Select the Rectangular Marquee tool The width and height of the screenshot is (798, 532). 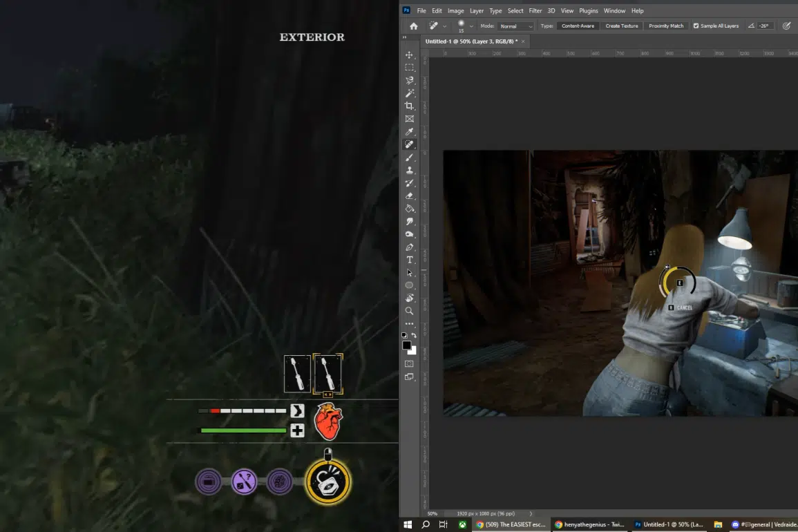click(409, 68)
